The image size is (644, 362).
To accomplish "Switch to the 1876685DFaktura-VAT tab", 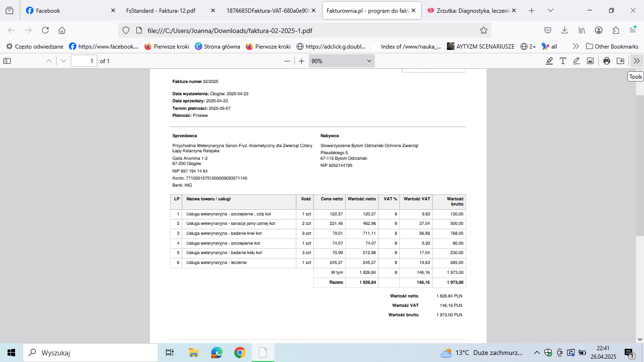I will 271,10.
